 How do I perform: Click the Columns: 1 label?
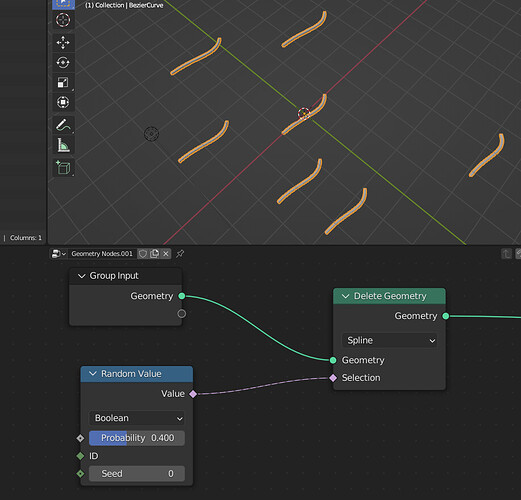(x=26, y=238)
